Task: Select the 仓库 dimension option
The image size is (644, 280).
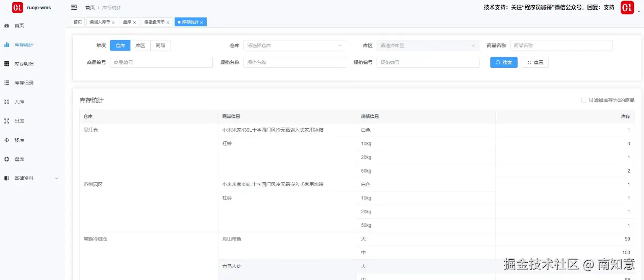Action: coord(120,46)
